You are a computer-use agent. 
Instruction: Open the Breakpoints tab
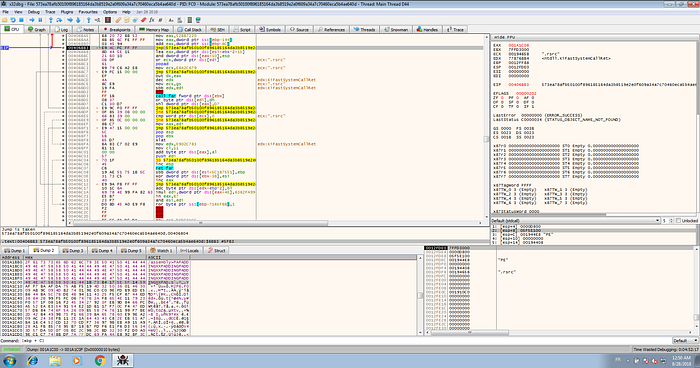117,29
